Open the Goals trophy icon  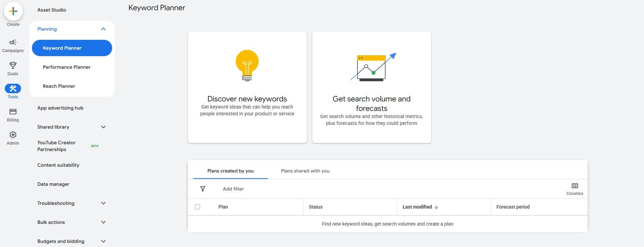[13, 65]
